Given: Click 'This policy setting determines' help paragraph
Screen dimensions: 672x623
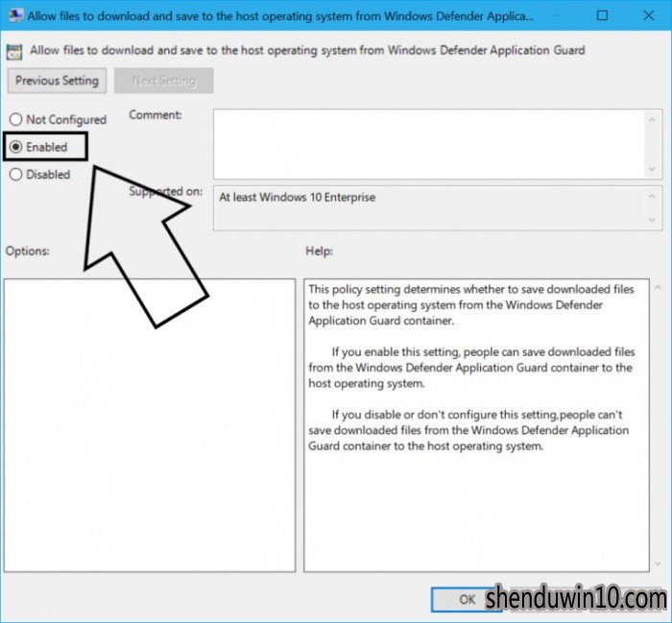Looking at the screenshot, I should [x=470, y=304].
